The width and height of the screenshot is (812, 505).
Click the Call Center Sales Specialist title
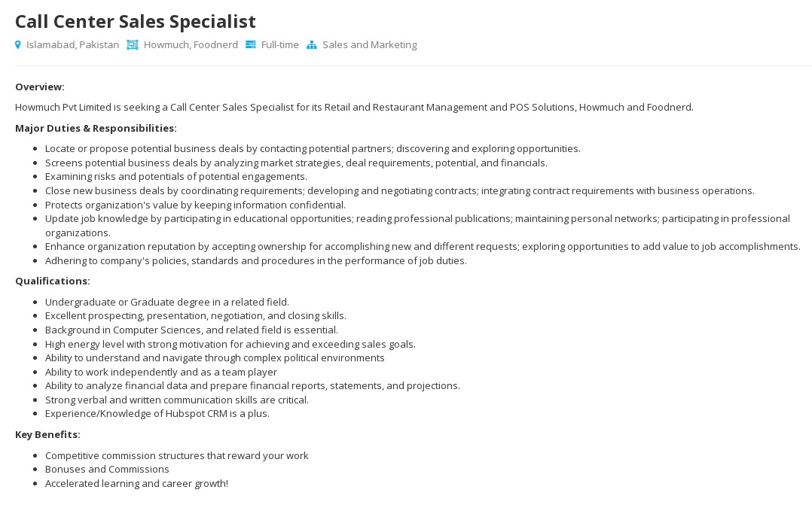(136, 21)
